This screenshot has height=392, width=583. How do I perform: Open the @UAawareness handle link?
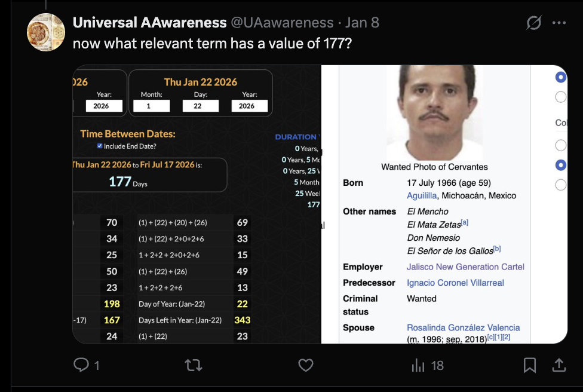(x=282, y=23)
